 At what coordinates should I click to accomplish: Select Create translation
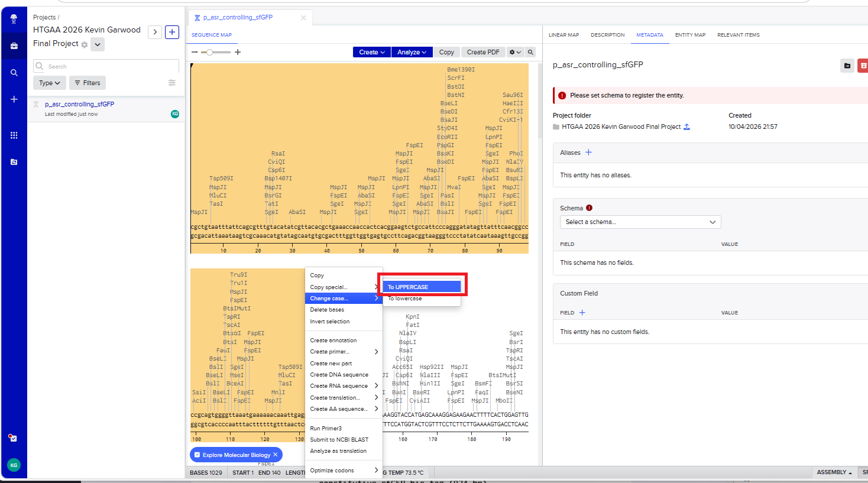344,398
